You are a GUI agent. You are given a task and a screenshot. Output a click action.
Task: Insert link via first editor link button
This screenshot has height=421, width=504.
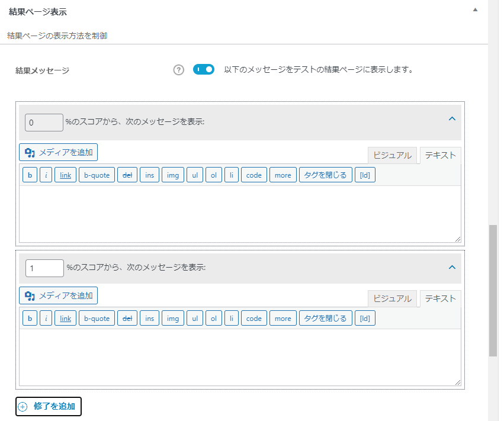coord(65,175)
